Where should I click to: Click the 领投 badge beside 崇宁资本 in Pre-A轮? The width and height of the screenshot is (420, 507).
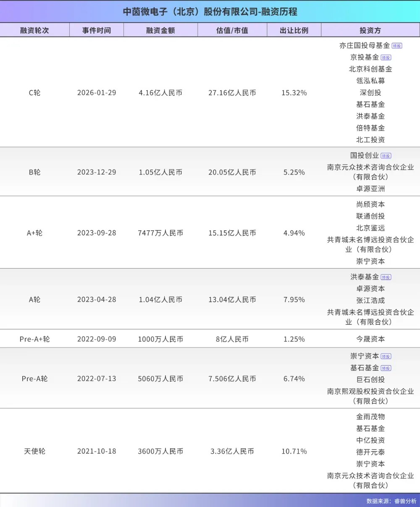click(386, 356)
